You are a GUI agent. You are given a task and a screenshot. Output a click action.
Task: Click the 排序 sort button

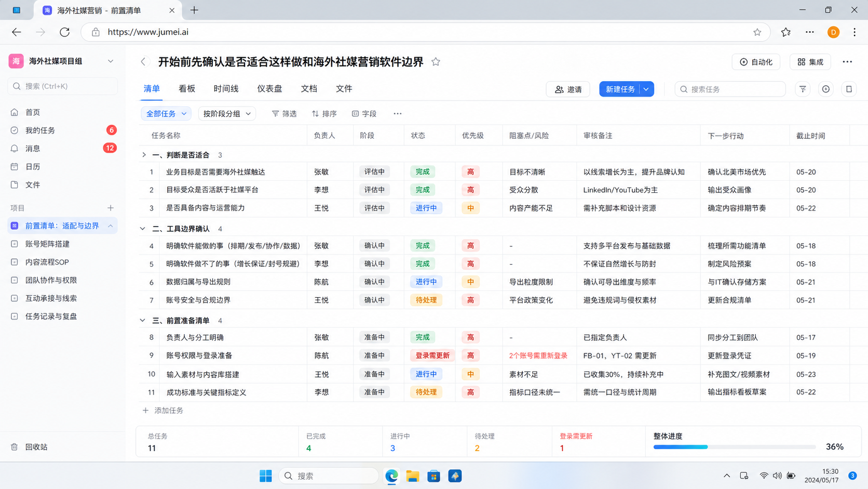(324, 114)
